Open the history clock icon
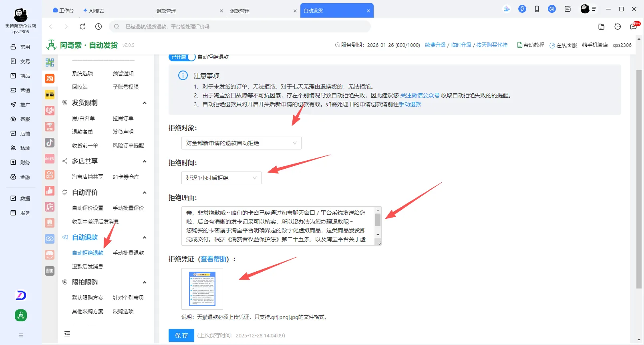 point(99,26)
